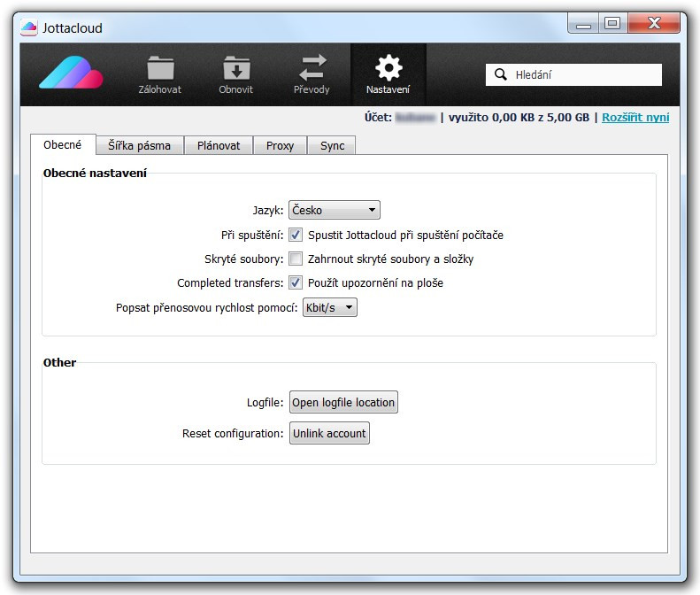Click the Skryté soubory: label
Screen dimensions: 700x595
coord(243,259)
